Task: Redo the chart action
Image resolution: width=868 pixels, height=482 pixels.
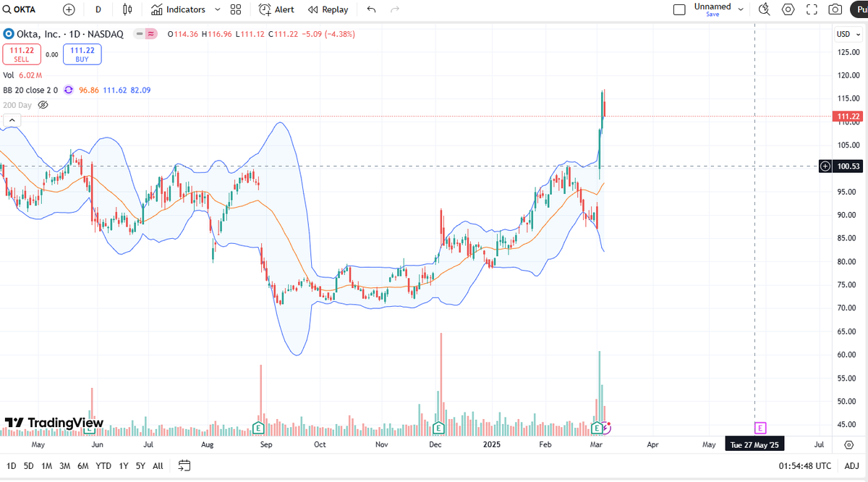Action: [395, 9]
